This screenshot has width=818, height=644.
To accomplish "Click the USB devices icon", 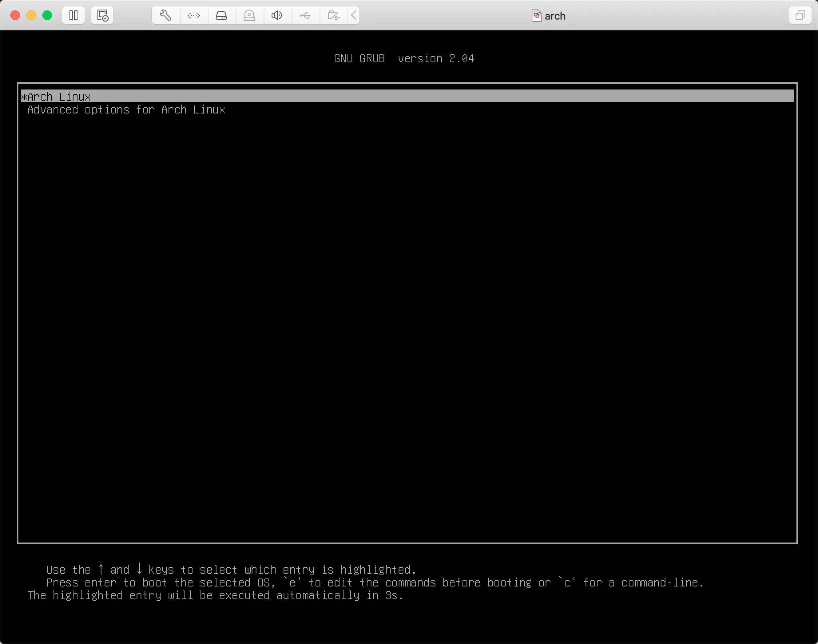I will tap(305, 16).
